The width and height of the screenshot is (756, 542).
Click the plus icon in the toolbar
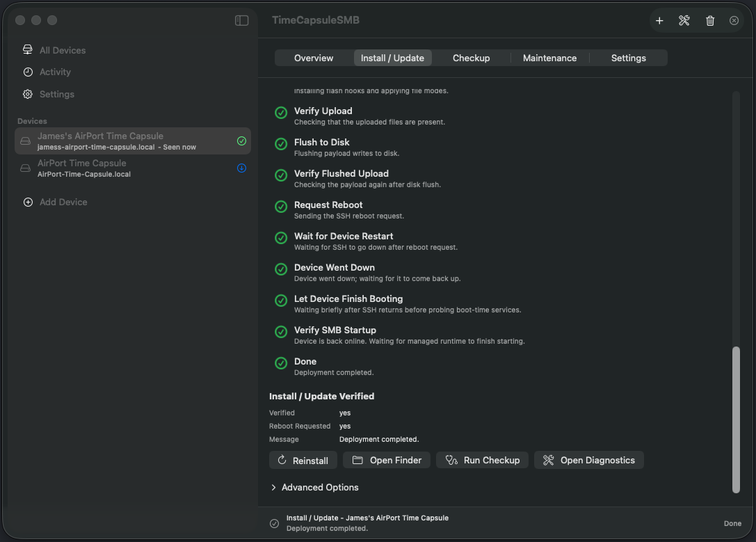659,21
